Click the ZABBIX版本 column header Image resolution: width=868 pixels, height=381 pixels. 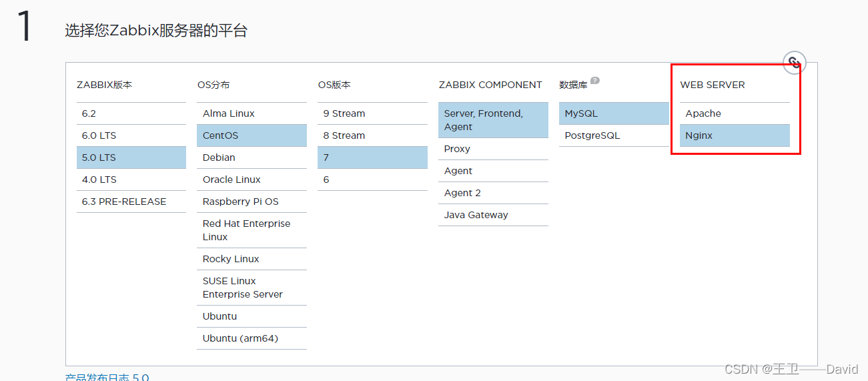click(105, 85)
